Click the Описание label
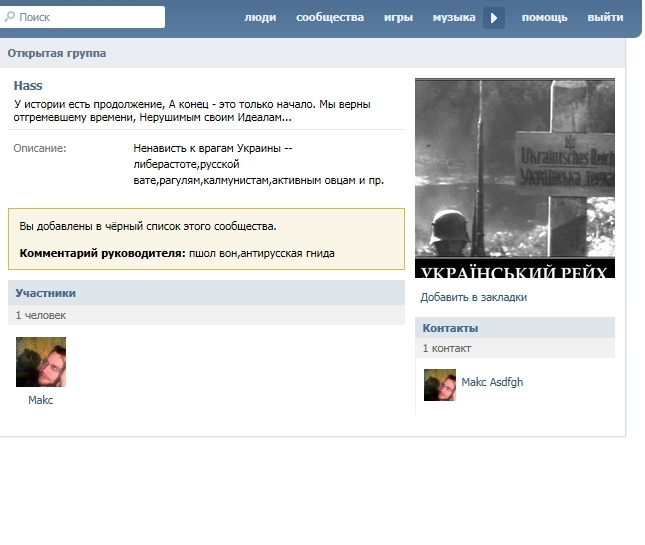Image resolution: width=645 pixels, height=545 pixels. click(39, 148)
